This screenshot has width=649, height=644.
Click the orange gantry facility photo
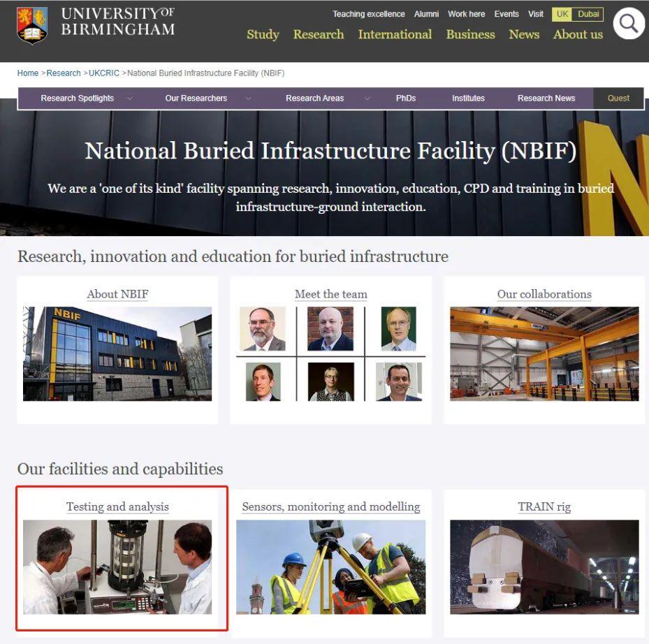click(x=544, y=354)
